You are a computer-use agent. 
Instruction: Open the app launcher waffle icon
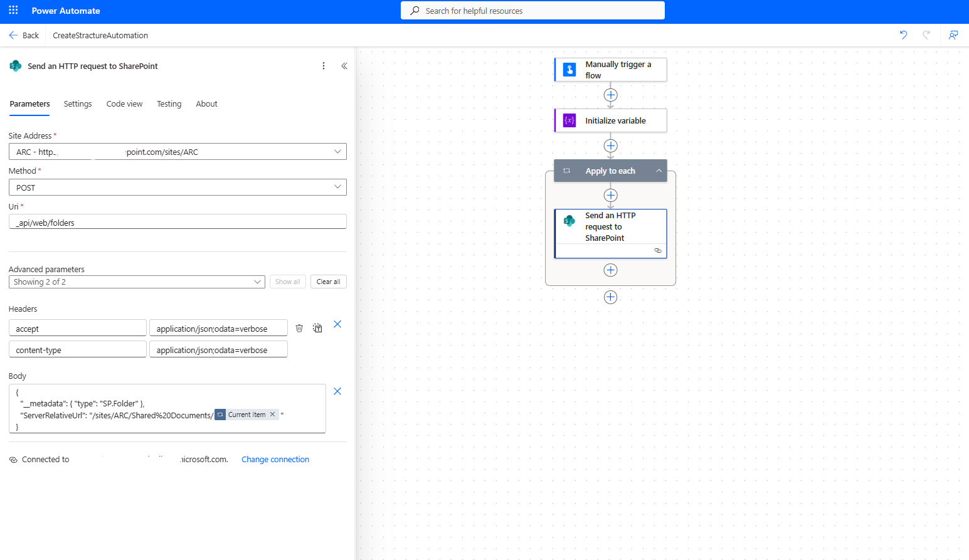13,11
